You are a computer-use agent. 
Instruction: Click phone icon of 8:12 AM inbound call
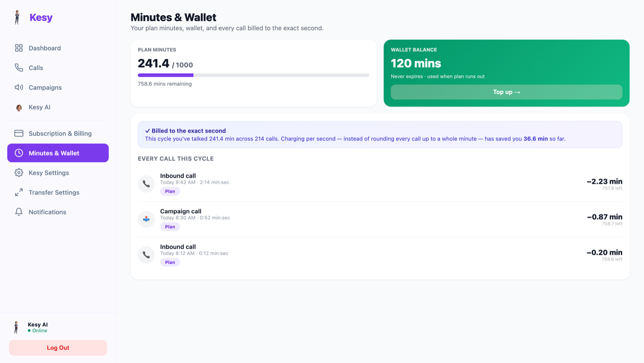(x=146, y=255)
